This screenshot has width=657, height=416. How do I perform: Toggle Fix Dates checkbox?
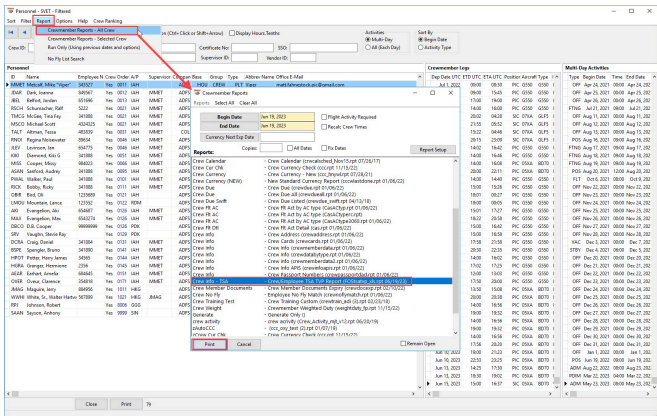(x=324, y=148)
